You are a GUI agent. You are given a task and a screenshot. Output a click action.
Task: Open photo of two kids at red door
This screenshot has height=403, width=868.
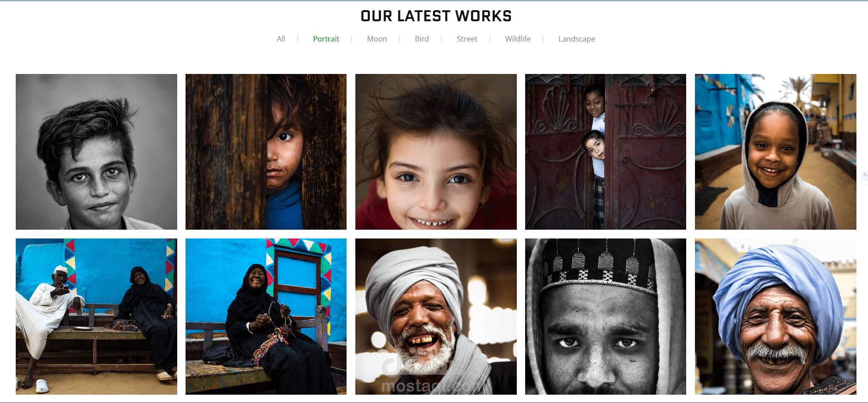[606, 152]
